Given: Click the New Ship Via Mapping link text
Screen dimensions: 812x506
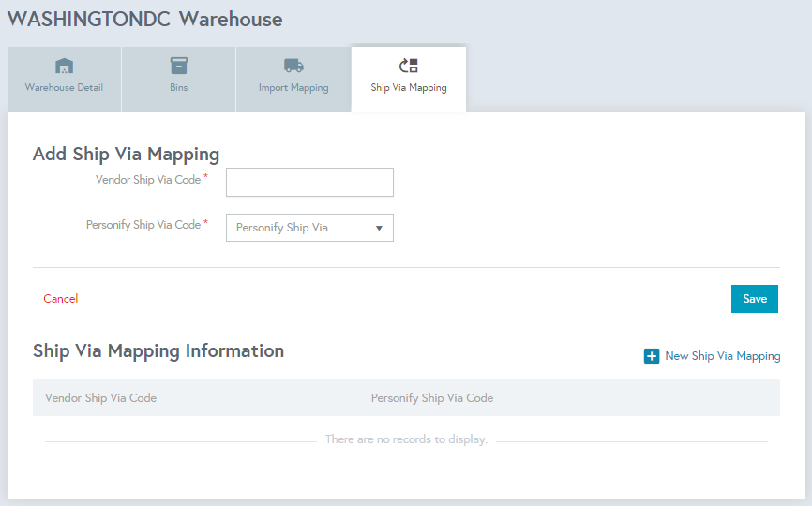Looking at the screenshot, I should pyautogui.click(x=722, y=356).
